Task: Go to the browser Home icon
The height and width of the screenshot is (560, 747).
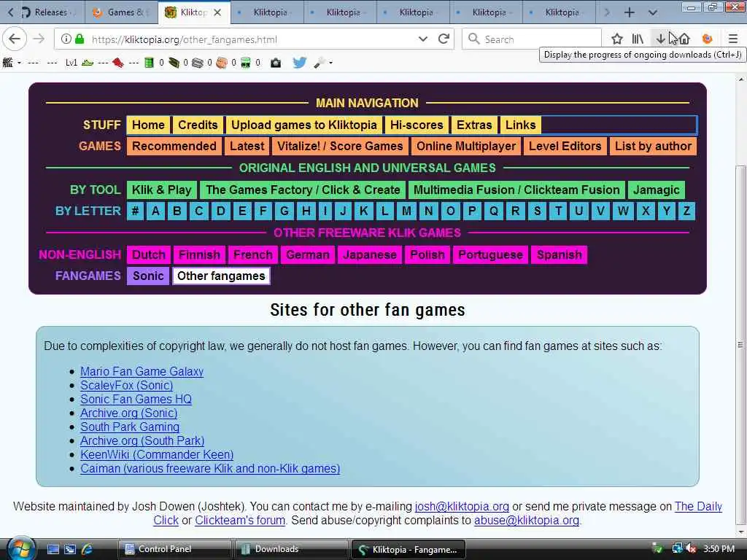Action: click(684, 39)
